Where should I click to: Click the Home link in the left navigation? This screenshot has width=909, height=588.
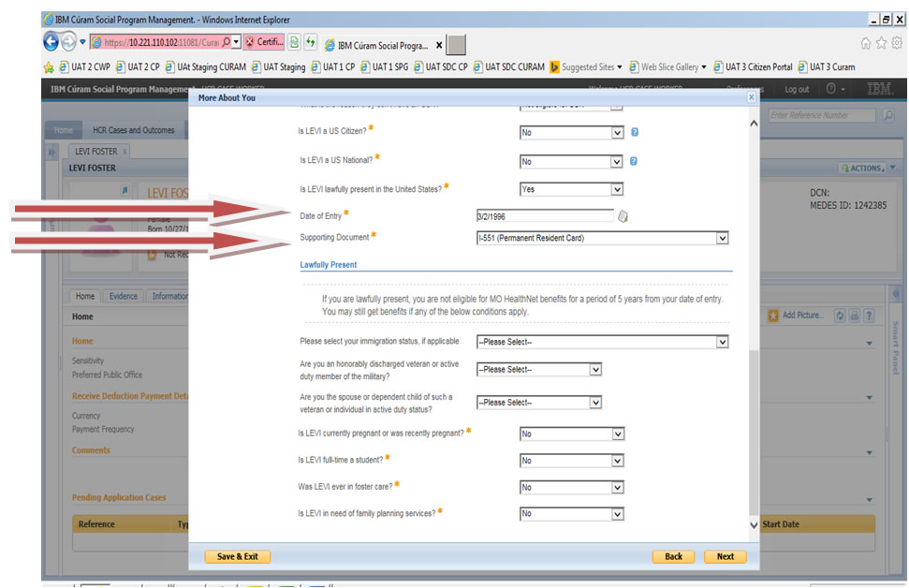pos(82,342)
